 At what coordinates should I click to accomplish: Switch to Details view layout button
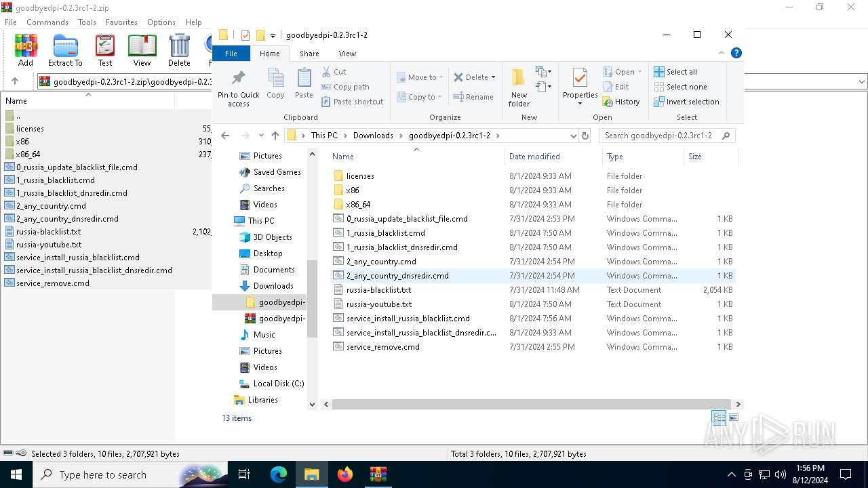(719, 418)
